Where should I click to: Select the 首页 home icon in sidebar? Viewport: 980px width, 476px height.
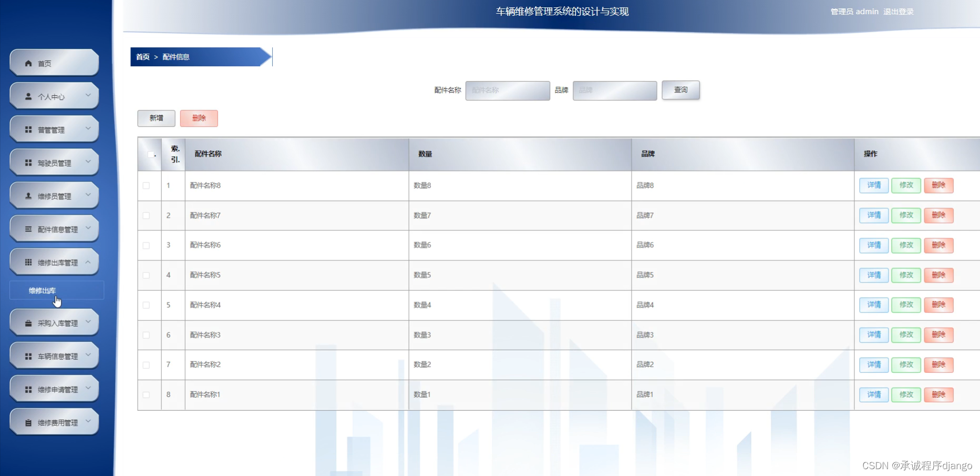click(x=28, y=63)
